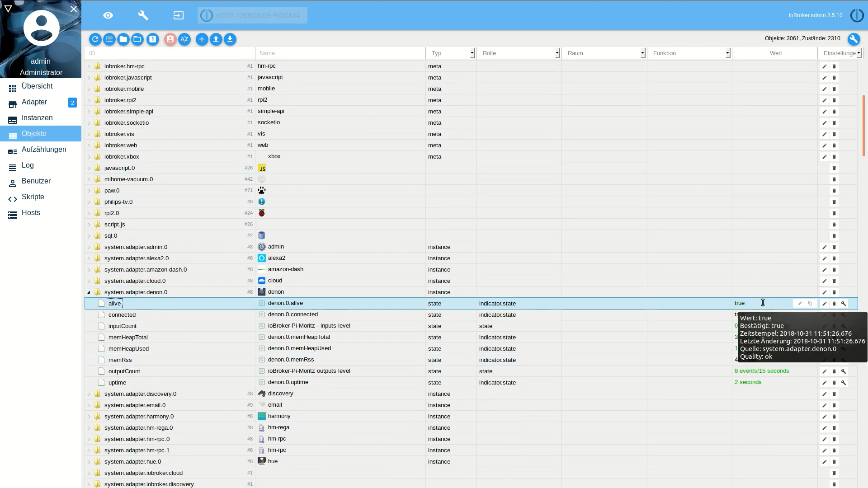Expand system.adapter.cloud.0 folder
The image size is (868, 488).
[89, 281]
